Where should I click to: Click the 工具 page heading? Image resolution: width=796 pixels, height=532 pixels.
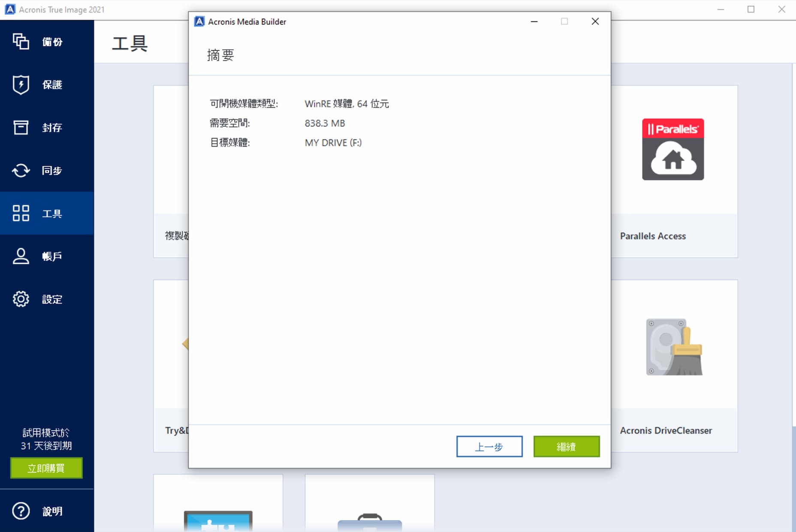[x=130, y=44]
